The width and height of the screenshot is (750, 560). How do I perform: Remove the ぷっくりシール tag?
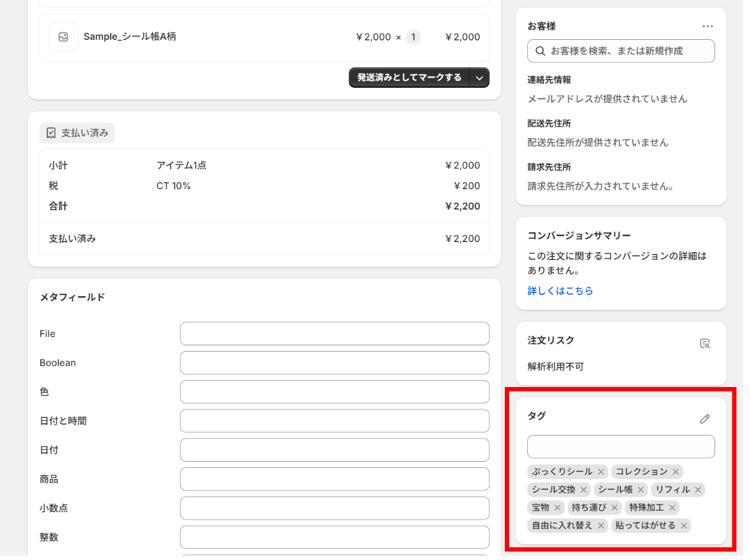coord(601,472)
